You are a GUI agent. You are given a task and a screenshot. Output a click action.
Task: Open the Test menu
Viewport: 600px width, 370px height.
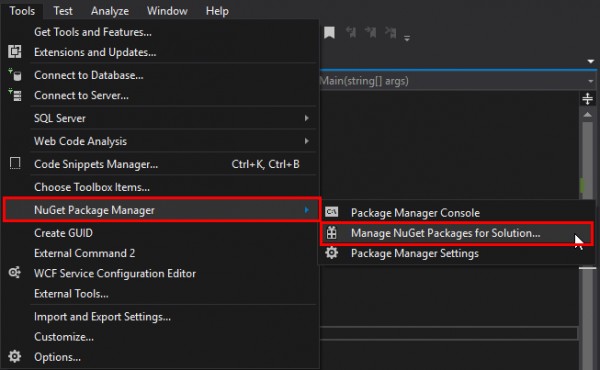point(63,11)
